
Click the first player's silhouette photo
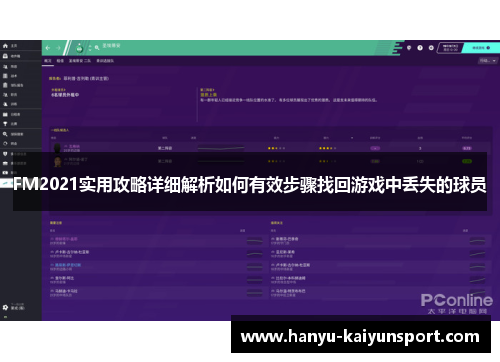pyautogui.click(x=58, y=148)
